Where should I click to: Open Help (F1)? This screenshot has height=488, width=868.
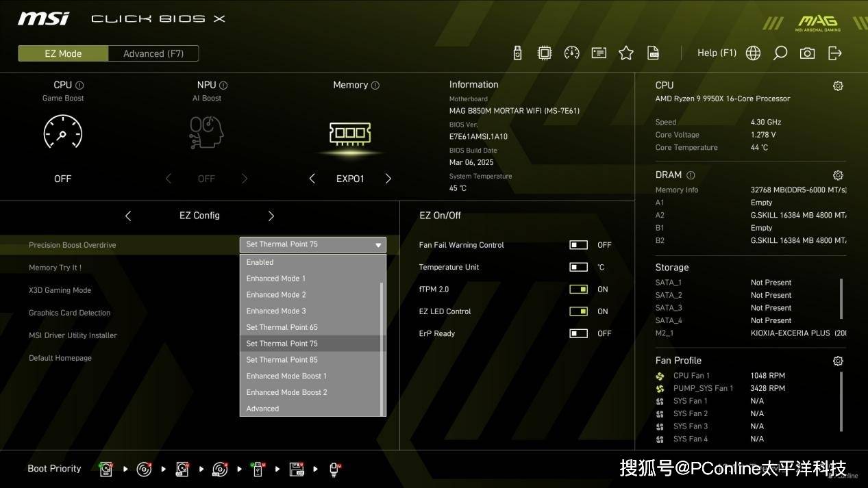717,53
